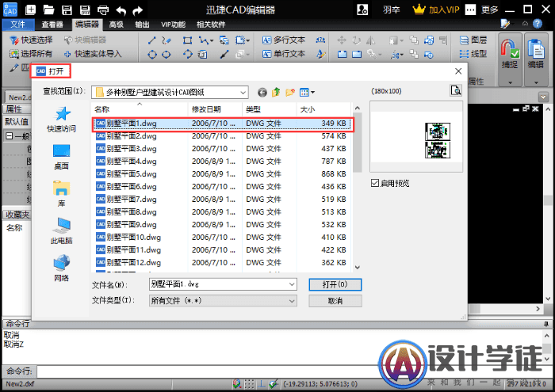The width and height of the screenshot is (555, 392).
Task: Click the user account icon beside 羽卒
Action: [x=362, y=10]
